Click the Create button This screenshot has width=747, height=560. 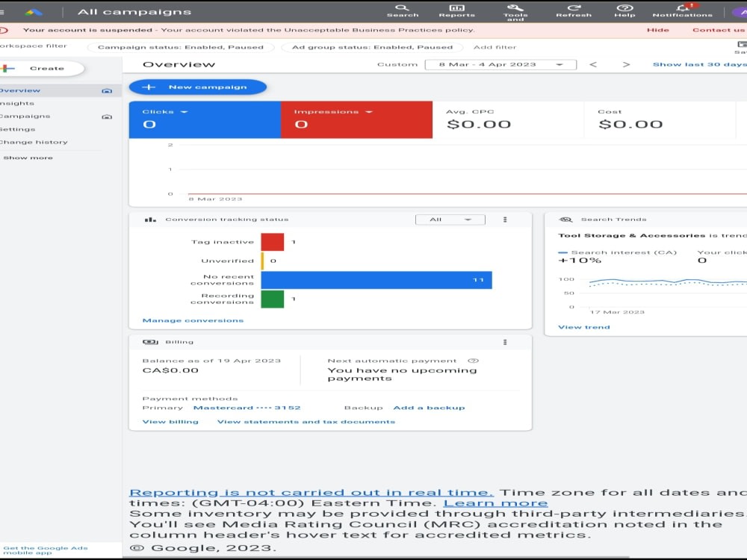coord(42,68)
